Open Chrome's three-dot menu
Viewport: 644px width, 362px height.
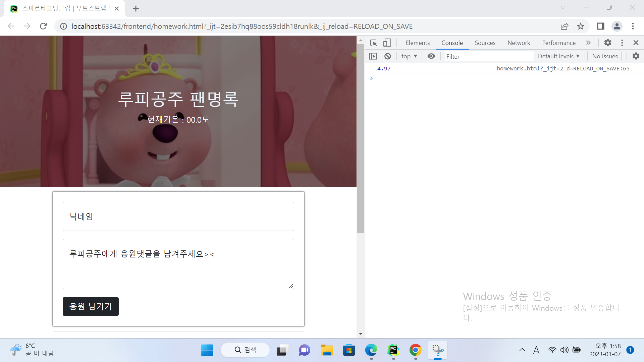pyautogui.click(x=633, y=26)
